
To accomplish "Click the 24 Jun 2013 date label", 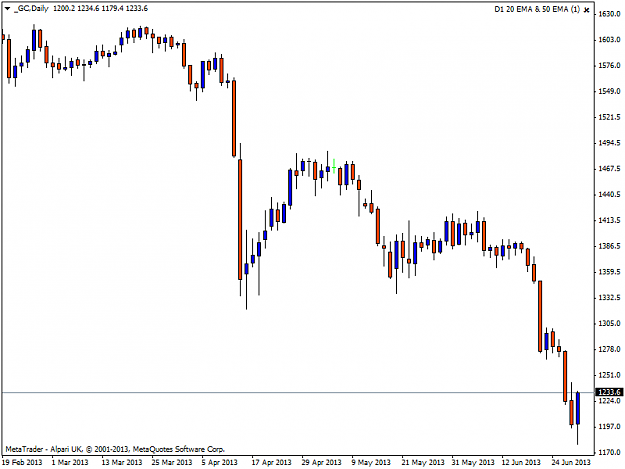I will click(571, 462).
